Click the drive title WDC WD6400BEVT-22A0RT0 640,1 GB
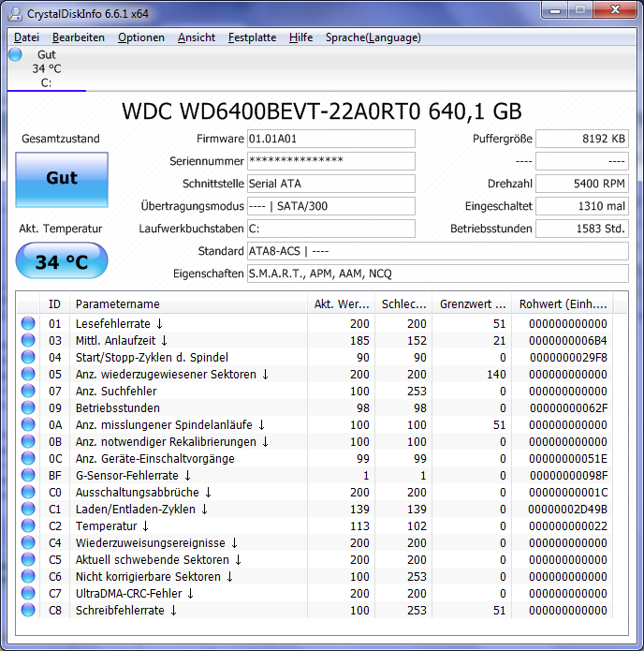The image size is (644, 651). coord(322,111)
